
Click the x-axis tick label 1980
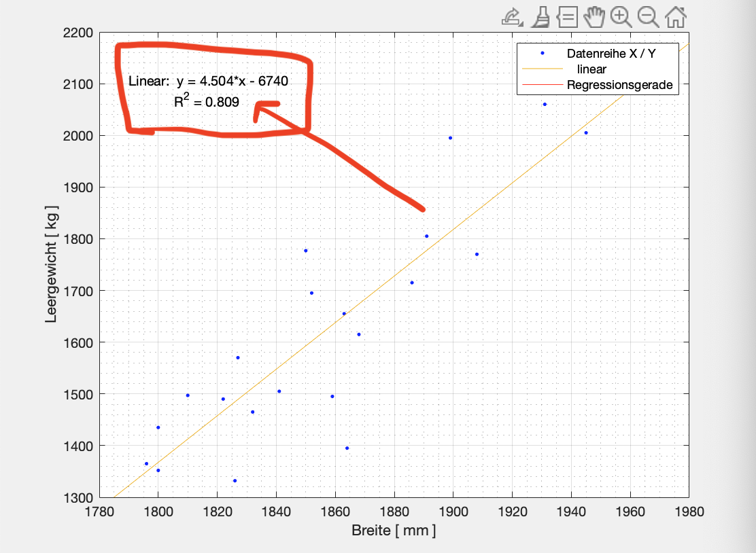688,511
